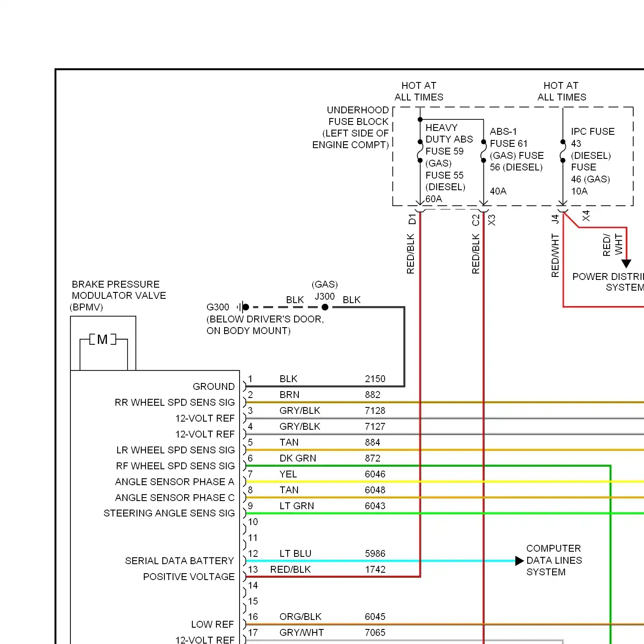Click the X3 connector label
Image resolution: width=644 pixels, height=644 pixels.
click(492, 220)
